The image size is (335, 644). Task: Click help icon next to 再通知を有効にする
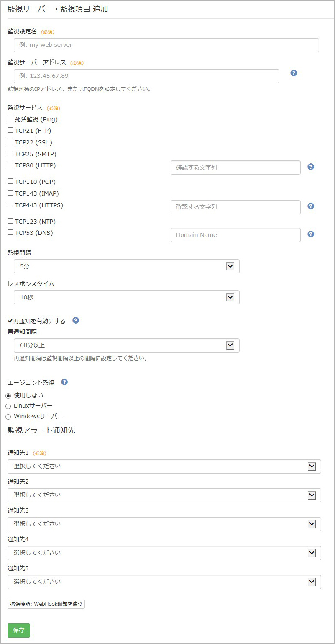click(76, 320)
